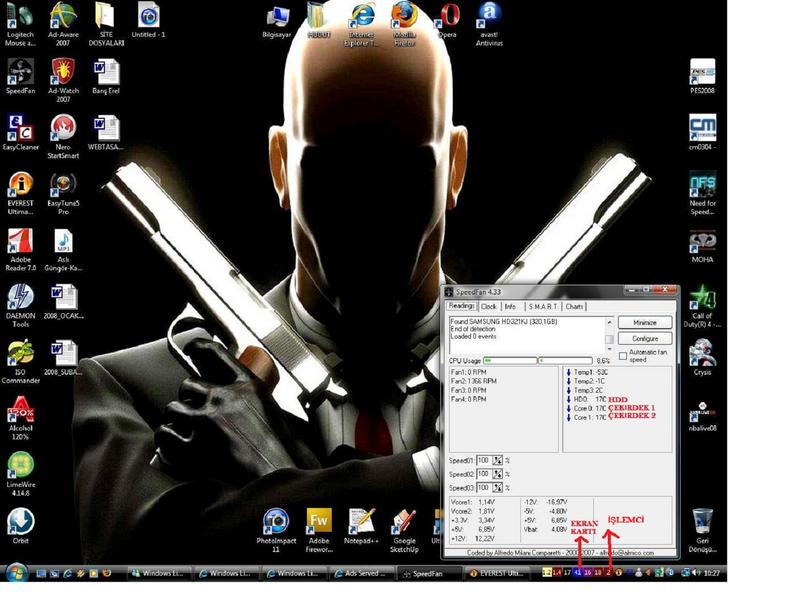Launch Nero StartSmart desktop icon

[x=63, y=136]
